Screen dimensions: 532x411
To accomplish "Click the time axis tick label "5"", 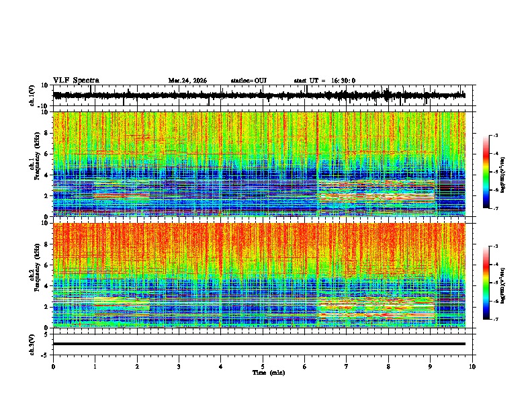I will tap(263, 367).
